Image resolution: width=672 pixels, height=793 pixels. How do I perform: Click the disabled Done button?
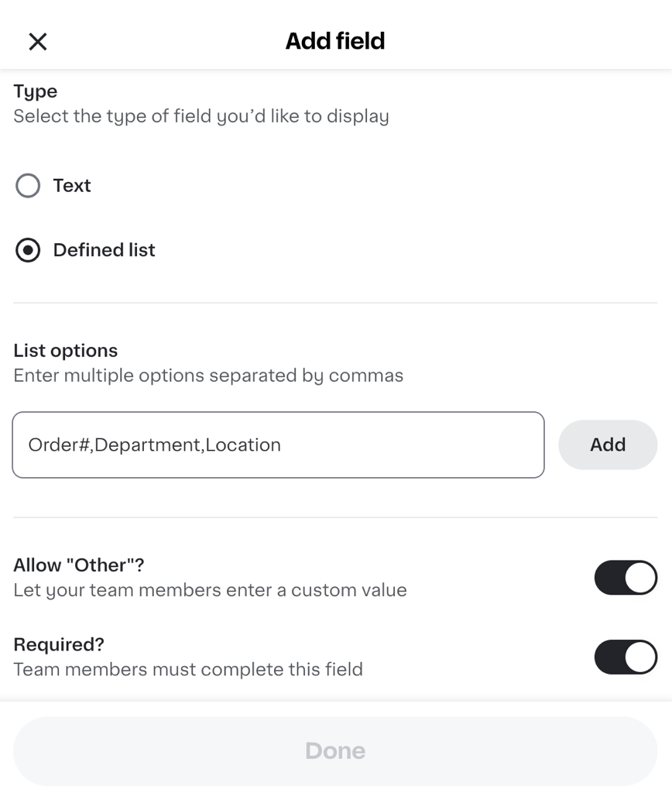tap(335, 750)
